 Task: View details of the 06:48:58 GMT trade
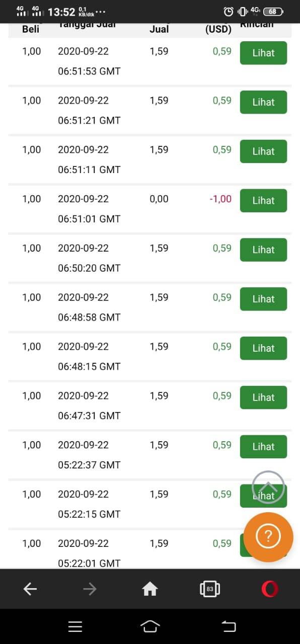(263, 299)
